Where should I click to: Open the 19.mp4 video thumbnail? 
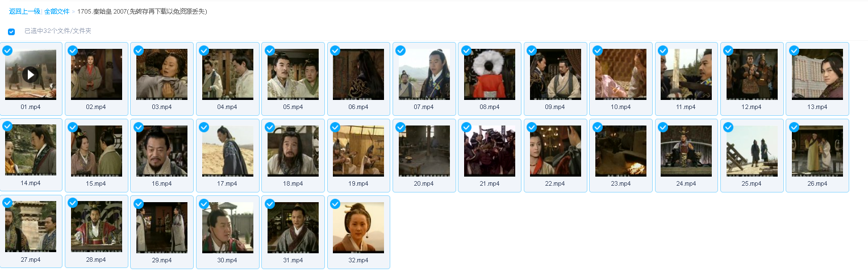(358, 151)
